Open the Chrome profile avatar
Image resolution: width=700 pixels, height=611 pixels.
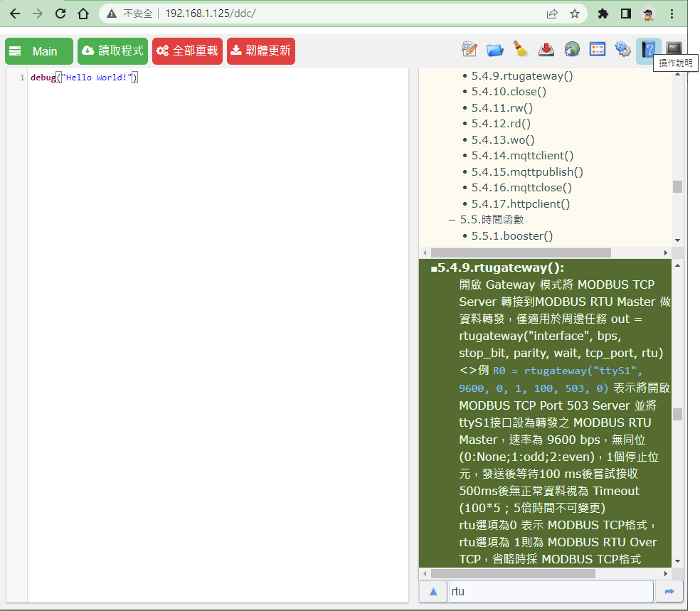click(x=649, y=14)
